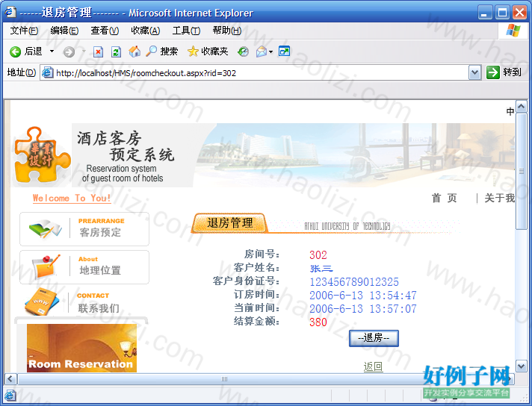Open the 编辑(E) menu
Viewport: 532px width, 406px height.
point(64,31)
